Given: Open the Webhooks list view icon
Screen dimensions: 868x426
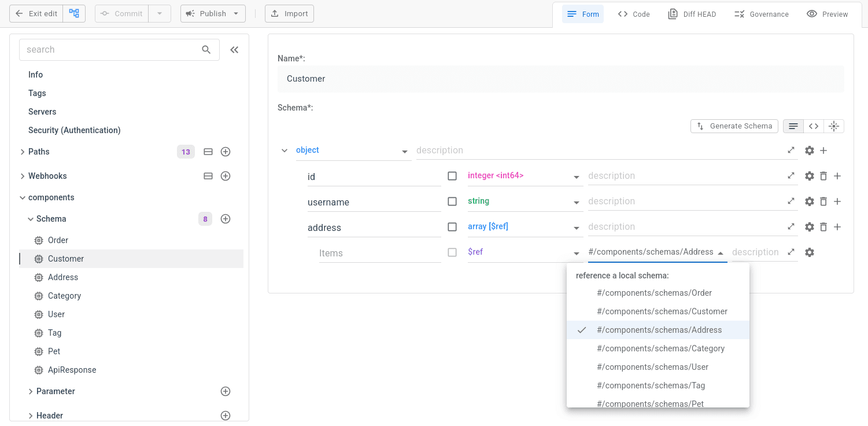Looking at the screenshot, I should click(208, 176).
